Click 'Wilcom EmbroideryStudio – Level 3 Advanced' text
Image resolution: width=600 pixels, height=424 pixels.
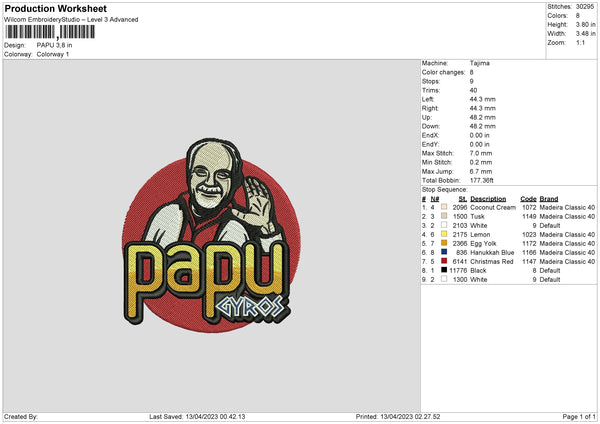[71, 20]
